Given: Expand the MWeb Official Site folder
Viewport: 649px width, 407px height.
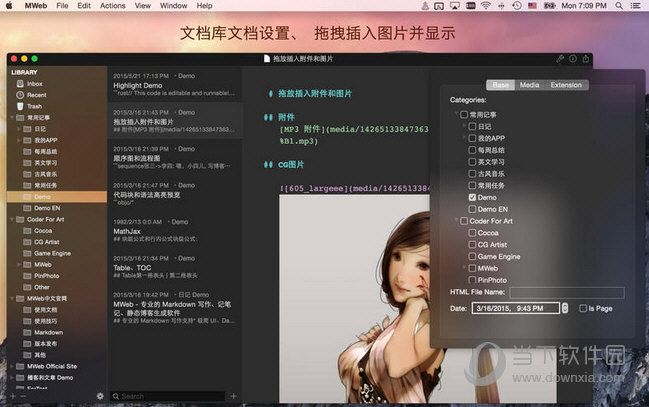Looking at the screenshot, I should 12,366.
